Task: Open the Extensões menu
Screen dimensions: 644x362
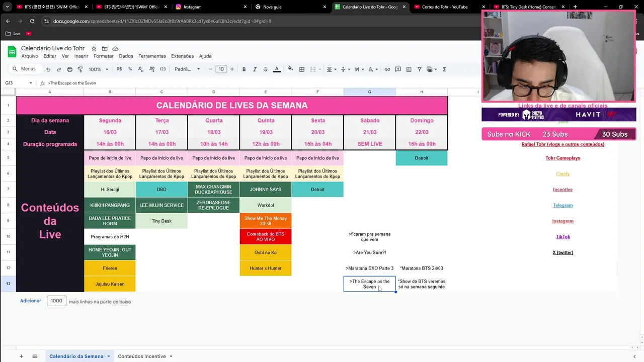Action: pos(182,56)
